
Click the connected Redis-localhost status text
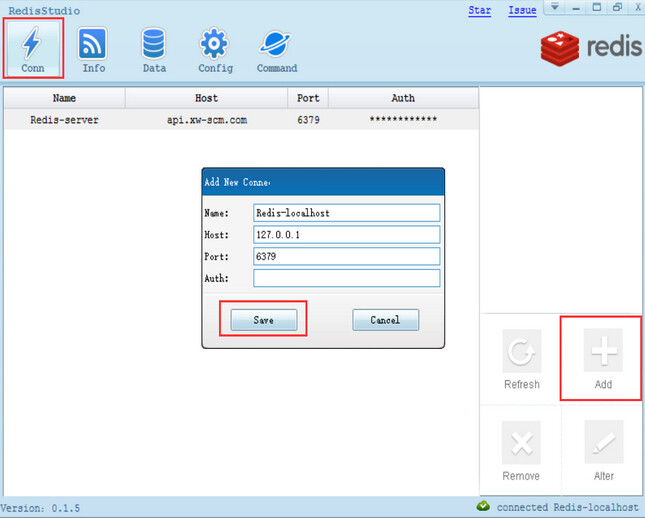[568, 507]
